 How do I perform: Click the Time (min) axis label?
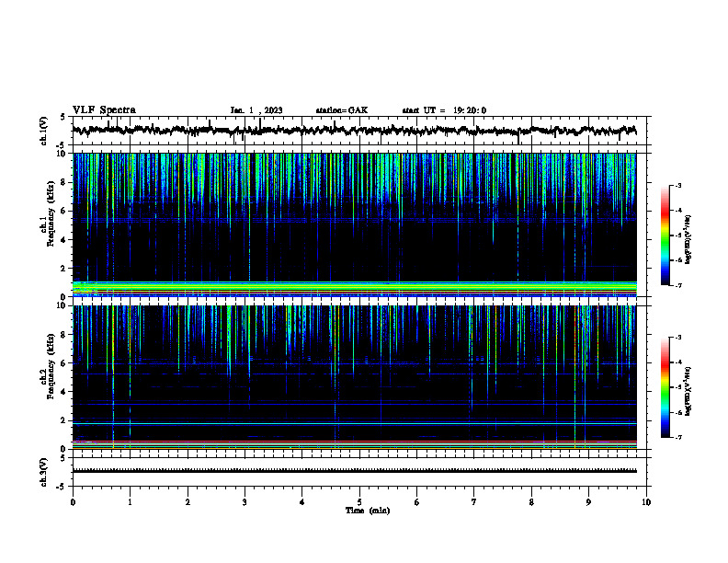point(368,511)
